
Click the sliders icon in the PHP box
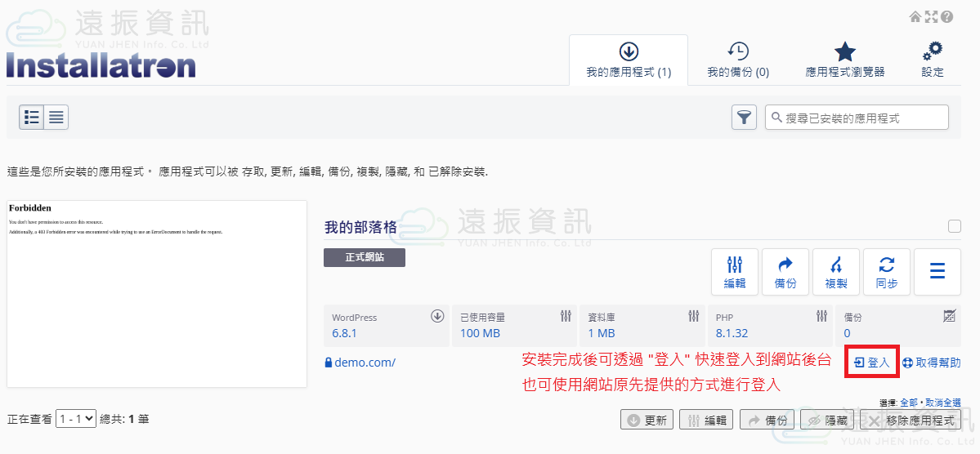tap(821, 316)
